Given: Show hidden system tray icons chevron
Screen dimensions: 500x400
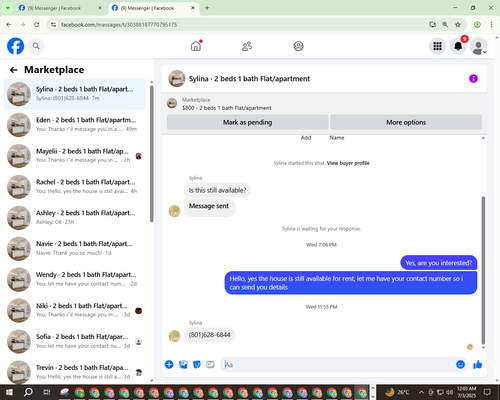Looking at the screenshot, I should (421, 392).
